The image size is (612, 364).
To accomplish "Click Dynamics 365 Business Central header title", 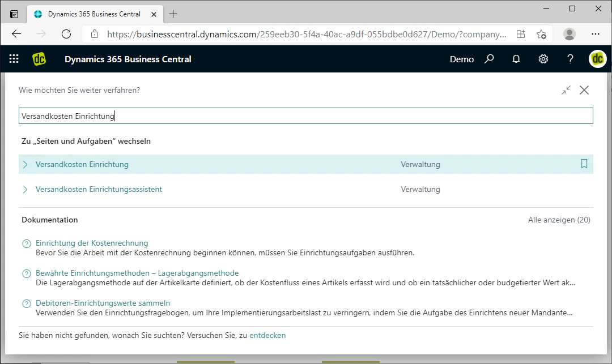I will [x=128, y=59].
